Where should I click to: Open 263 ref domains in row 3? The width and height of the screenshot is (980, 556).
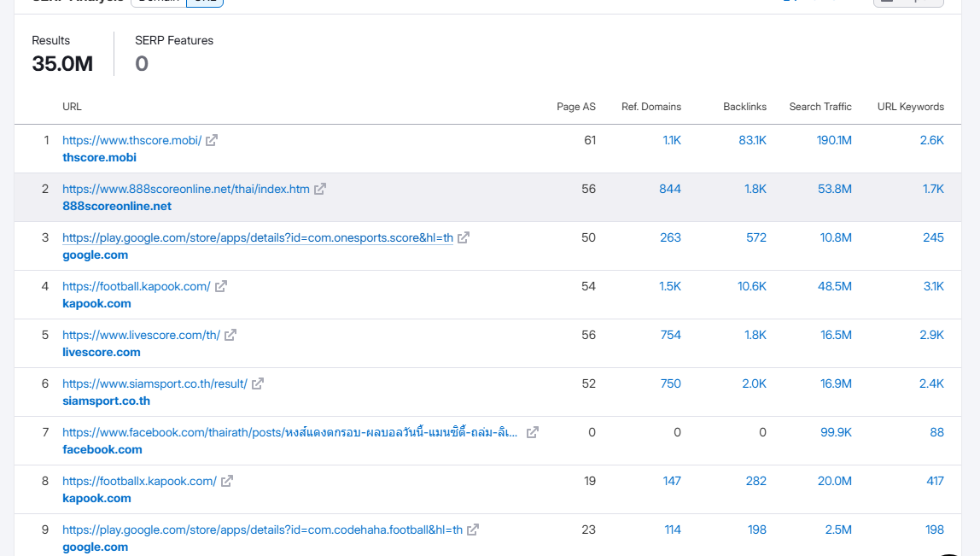pyautogui.click(x=671, y=237)
